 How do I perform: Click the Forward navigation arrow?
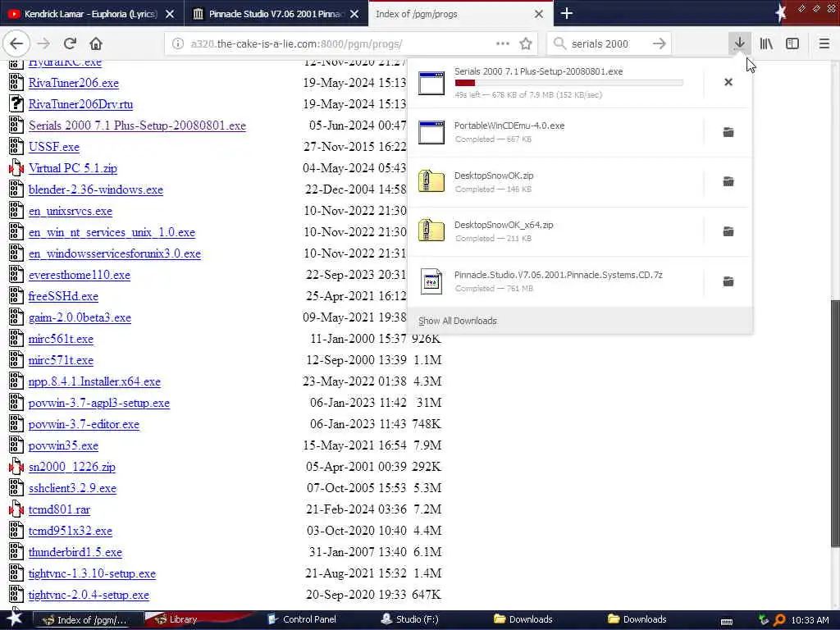click(x=44, y=44)
